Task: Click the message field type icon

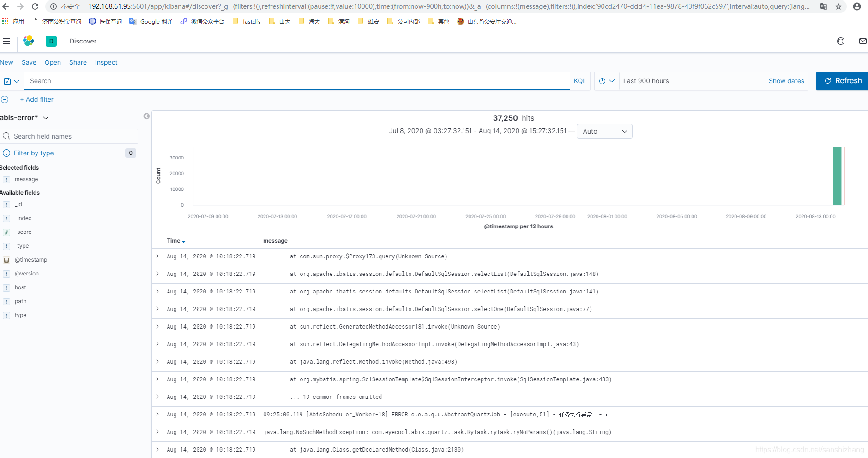Action: coord(6,180)
